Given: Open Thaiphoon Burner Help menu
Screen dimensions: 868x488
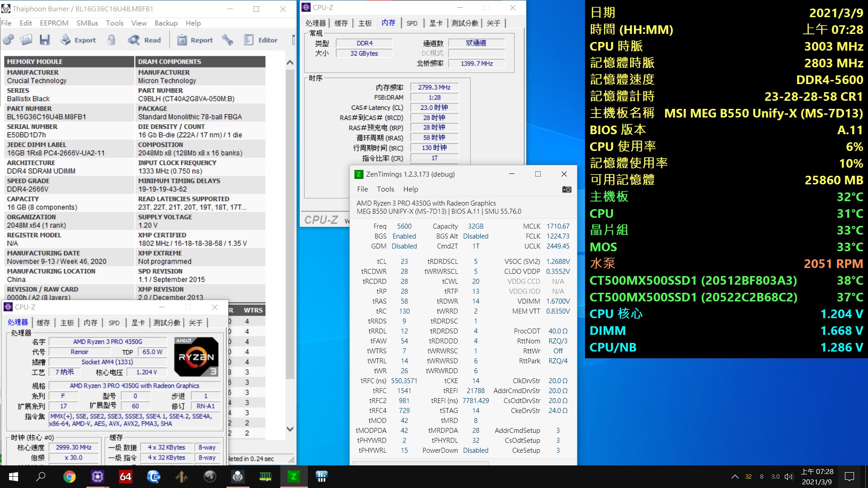Looking at the screenshot, I should click(193, 23).
